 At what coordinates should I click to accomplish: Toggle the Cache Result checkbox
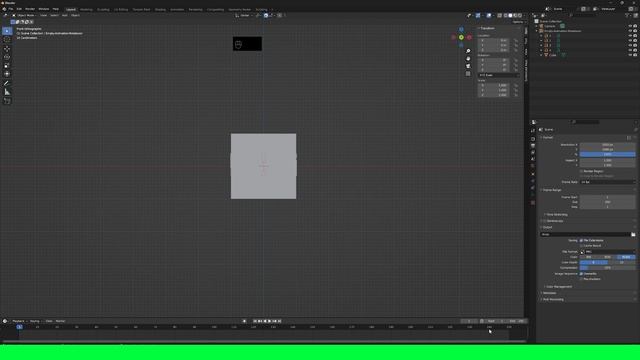[x=581, y=246]
